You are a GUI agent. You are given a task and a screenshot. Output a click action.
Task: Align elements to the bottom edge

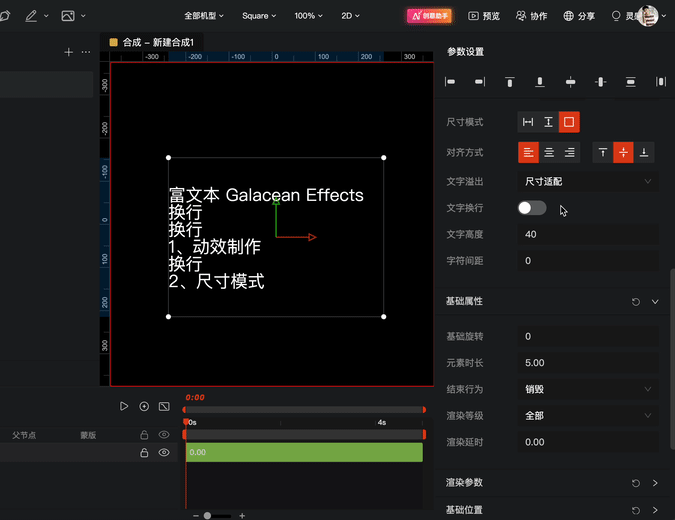click(540, 82)
